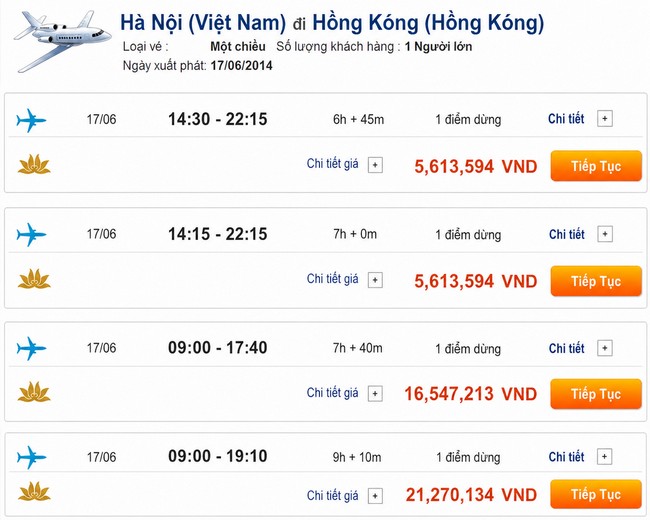Click Tiếp Tục button for 21,270,134 VND fare

596,494
